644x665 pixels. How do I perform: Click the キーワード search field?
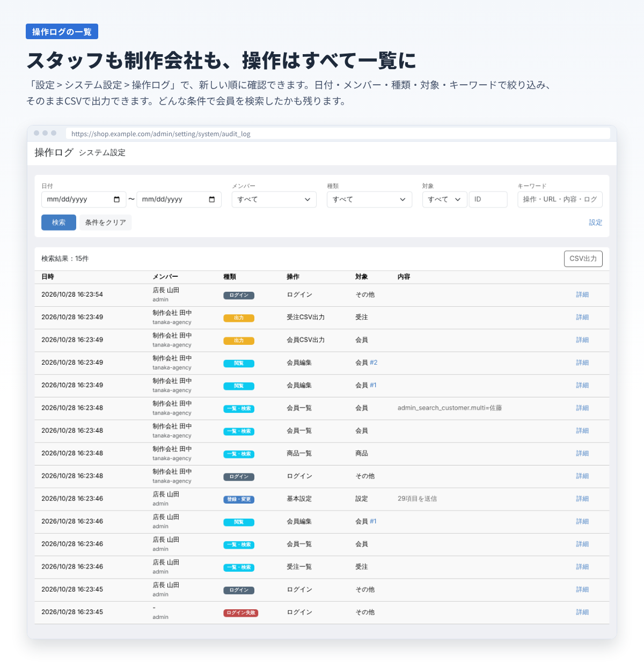pyautogui.click(x=560, y=199)
